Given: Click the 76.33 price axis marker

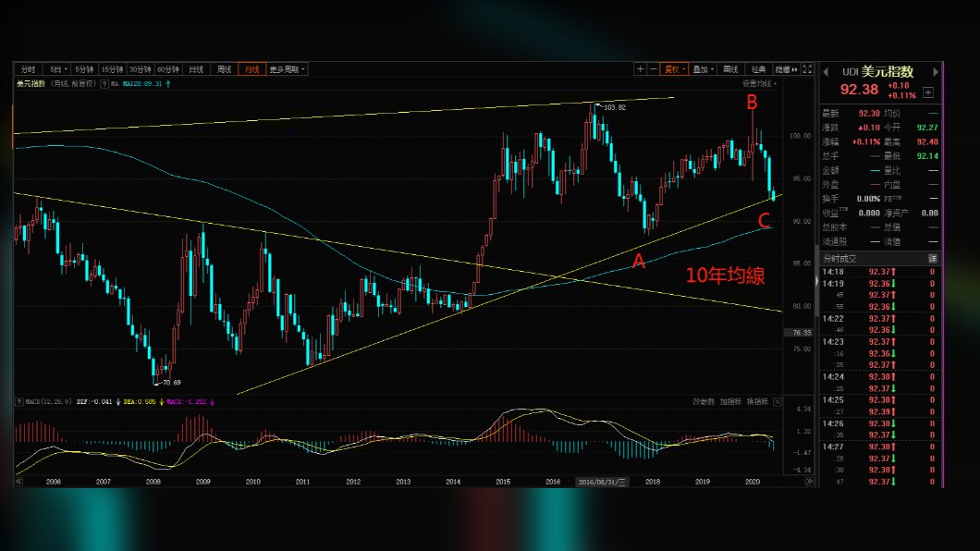Looking at the screenshot, I should (x=802, y=333).
